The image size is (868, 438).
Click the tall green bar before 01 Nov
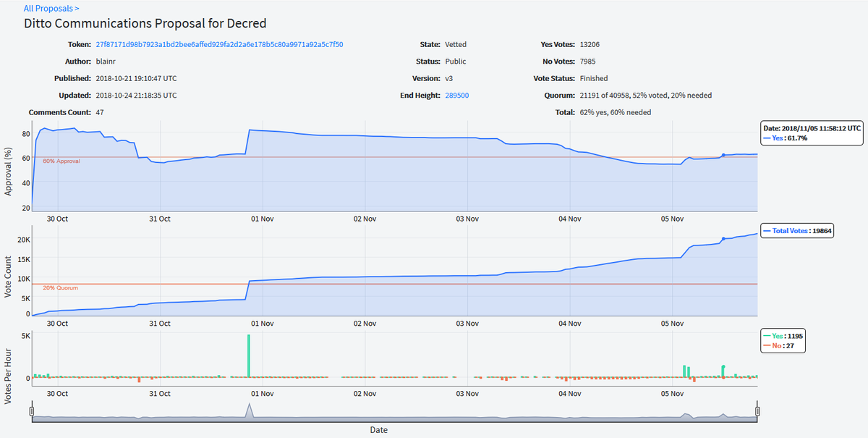pyautogui.click(x=249, y=355)
